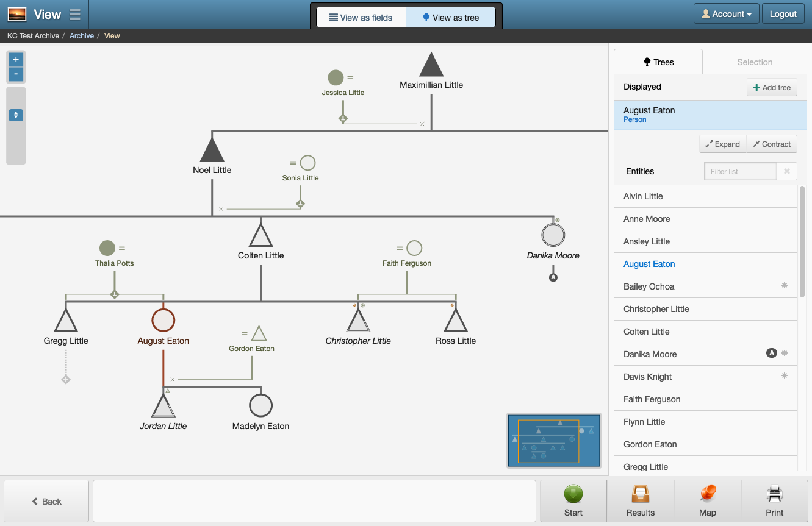The image size is (812, 526).
Task: Zoom in using the plus icon
Action: point(15,59)
